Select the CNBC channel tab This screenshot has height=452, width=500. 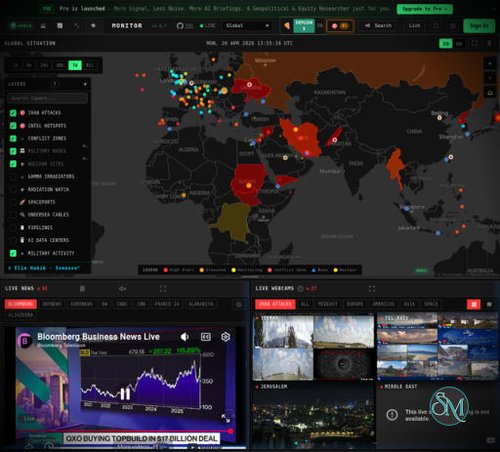tap(122, 304)
